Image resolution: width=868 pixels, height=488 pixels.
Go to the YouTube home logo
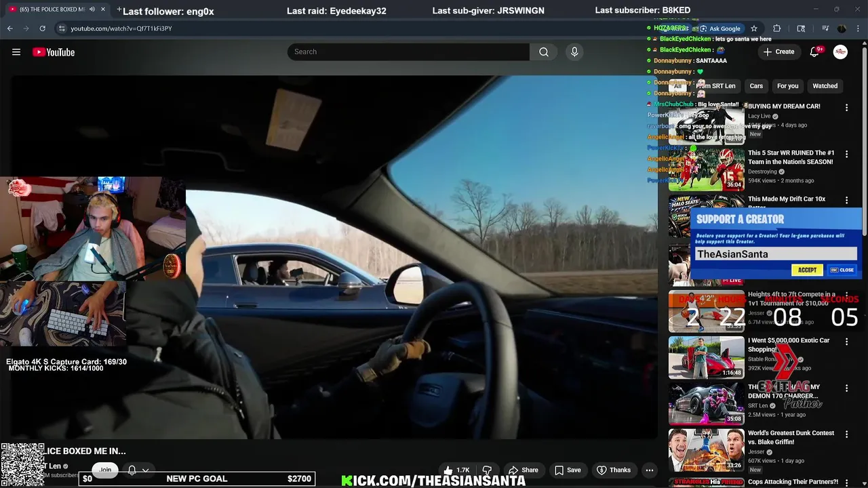pos(54,52)
